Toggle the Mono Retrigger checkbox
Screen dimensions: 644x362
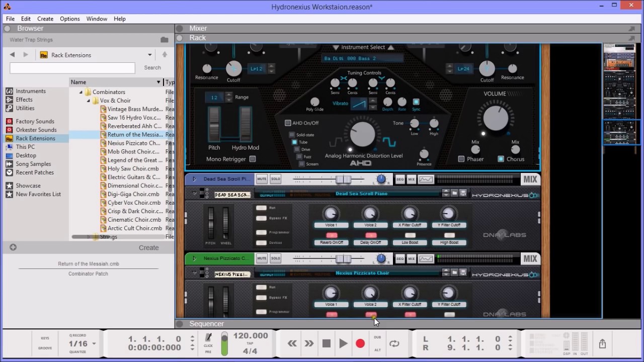tap(253, 159)
